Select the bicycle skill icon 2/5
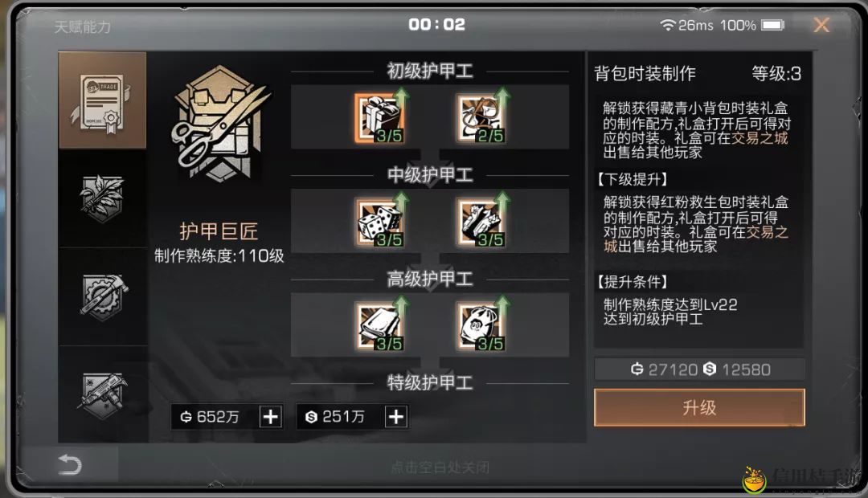This screenshot has width=868, height=498. coord(481,118)
